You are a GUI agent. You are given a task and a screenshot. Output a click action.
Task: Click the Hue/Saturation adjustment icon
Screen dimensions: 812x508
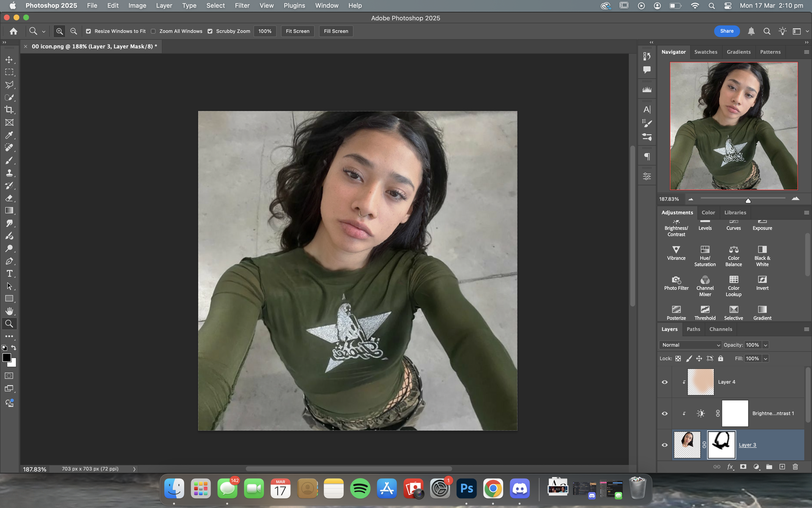click(x=705, y=250)
